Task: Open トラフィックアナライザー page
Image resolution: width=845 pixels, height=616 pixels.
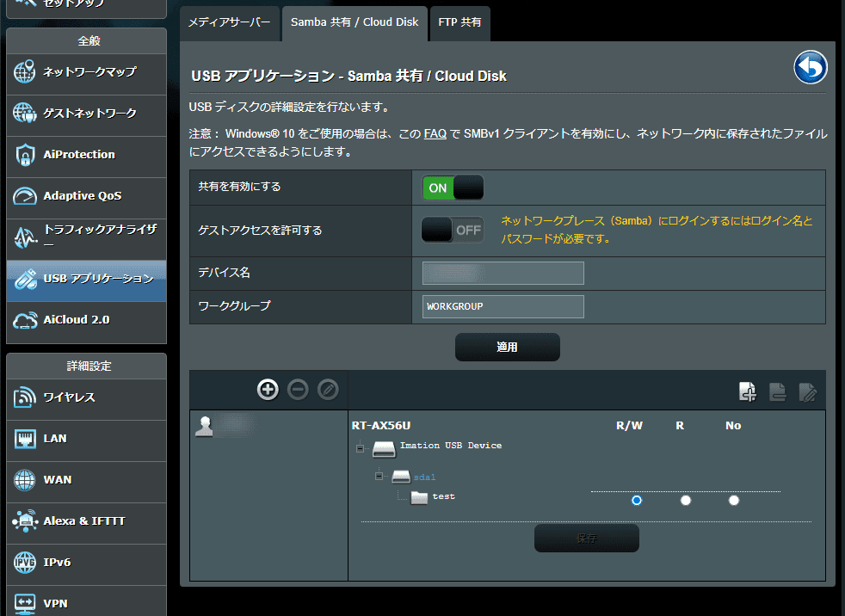Action: 86,237
